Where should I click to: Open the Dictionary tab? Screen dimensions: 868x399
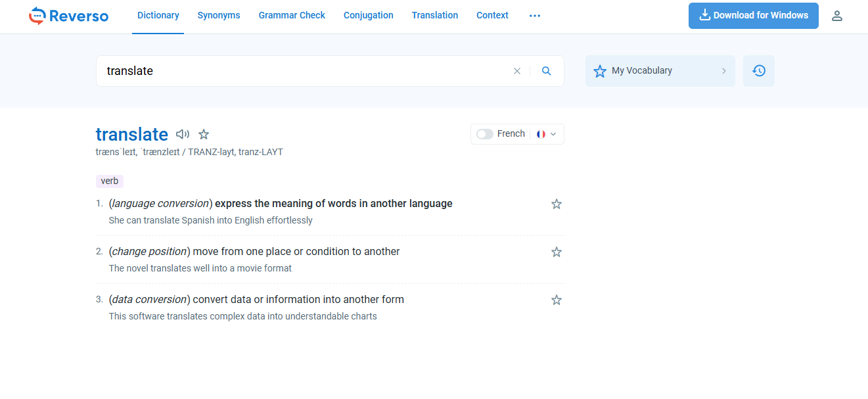click(158, 15)
